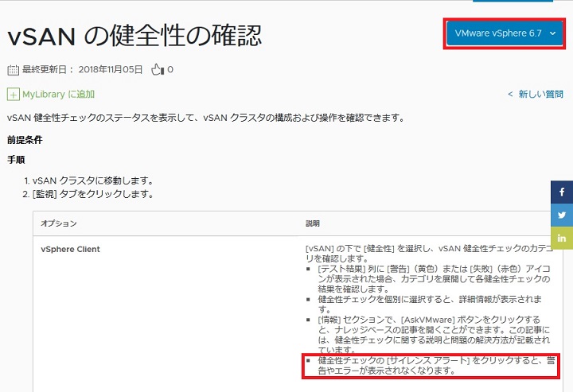Click the MyLibraryに追加 link

coord(58,94)
